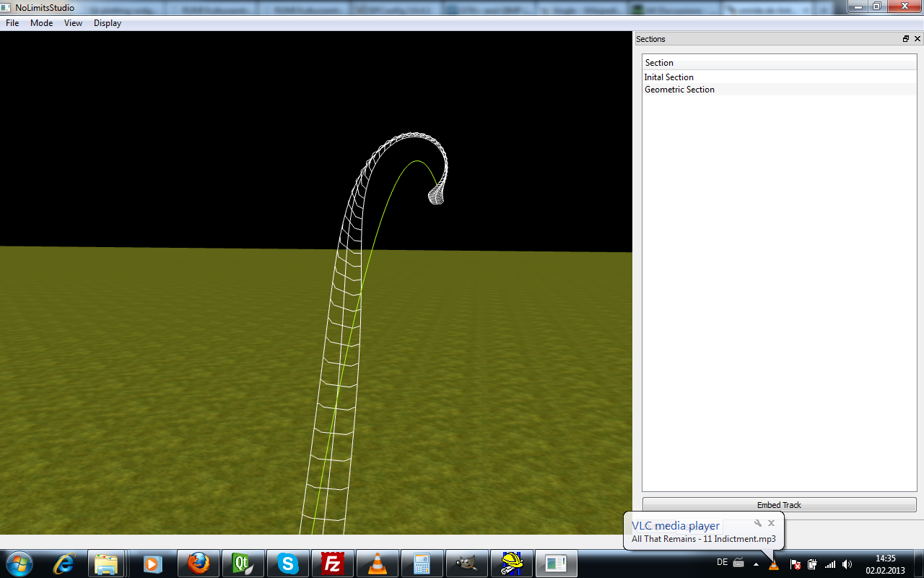This screenshot has width=924, height=578.
Task: Open Skype from the taskbar
Action: tap(287, 564)
